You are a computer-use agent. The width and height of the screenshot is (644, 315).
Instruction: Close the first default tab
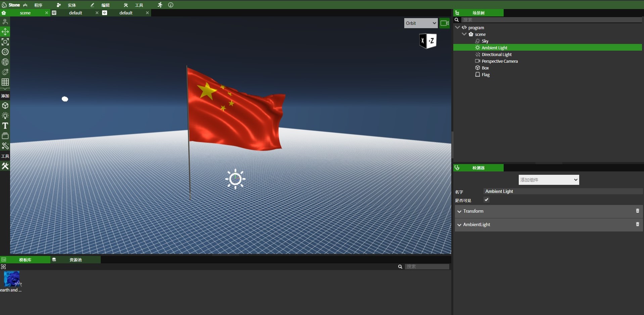(x=97, y=13)
